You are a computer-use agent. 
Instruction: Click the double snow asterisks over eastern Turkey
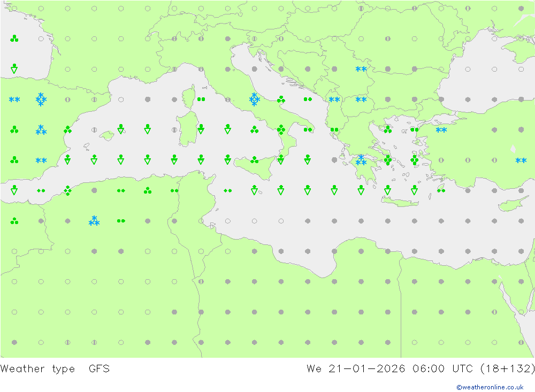[521, 160]
